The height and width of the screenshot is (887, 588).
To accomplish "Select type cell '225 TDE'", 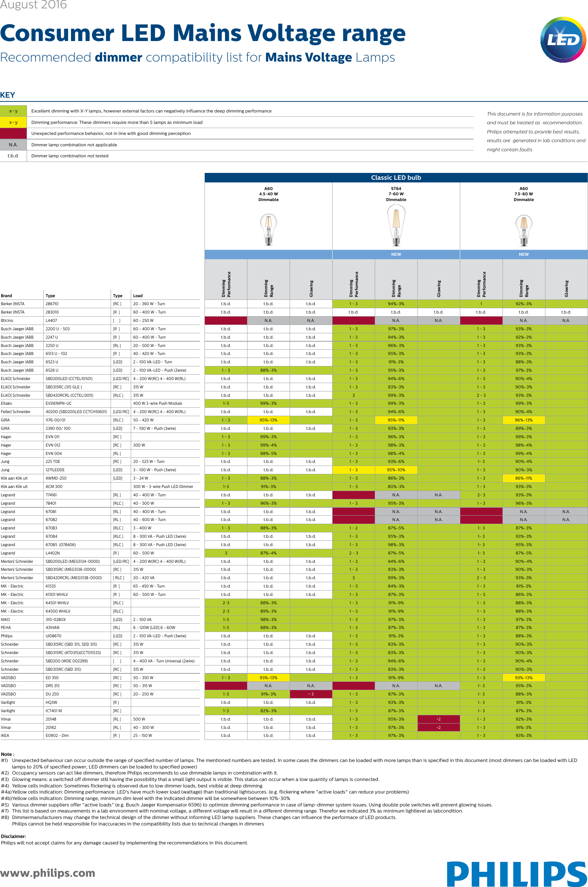I will tap(53, 461).
